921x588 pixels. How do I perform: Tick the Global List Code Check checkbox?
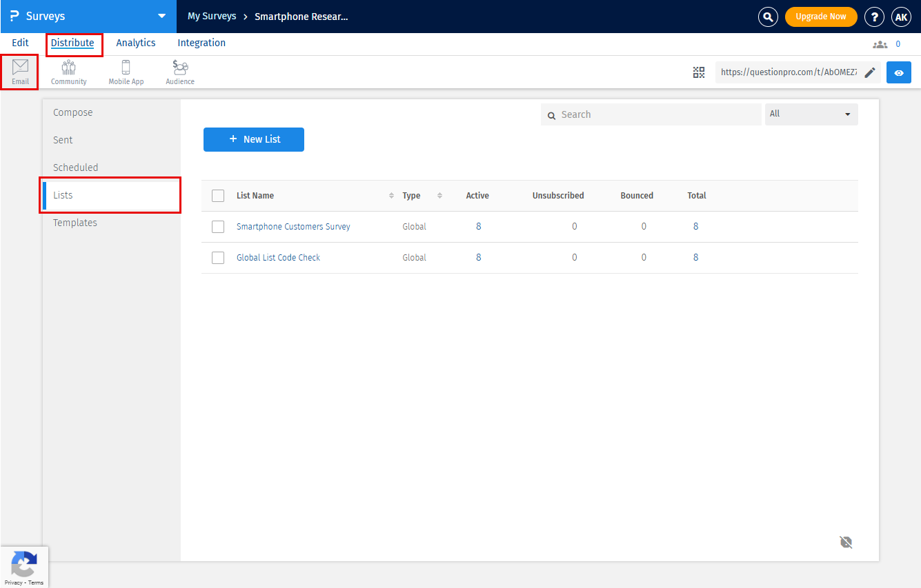(218, 258)
